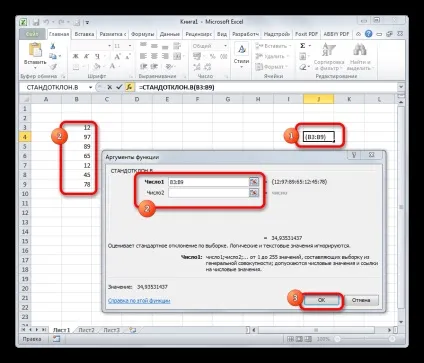
Task: Open the Delete (Удалить) cells dropdown
Action: 273,56
